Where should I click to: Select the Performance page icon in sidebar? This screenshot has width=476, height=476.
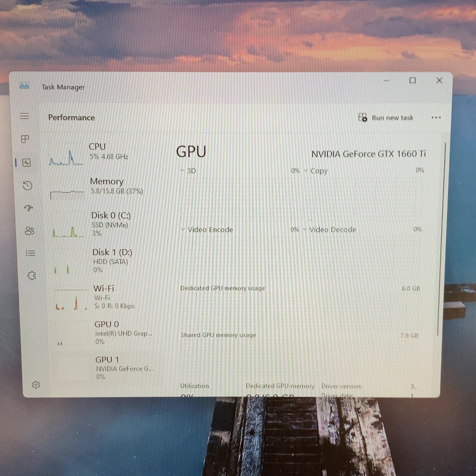[x=27, y=163]
